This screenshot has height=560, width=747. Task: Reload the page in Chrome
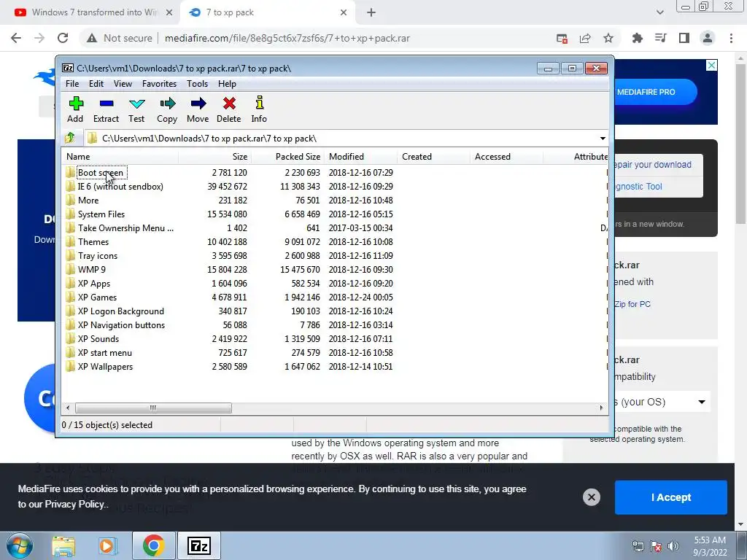coord(63,38)
